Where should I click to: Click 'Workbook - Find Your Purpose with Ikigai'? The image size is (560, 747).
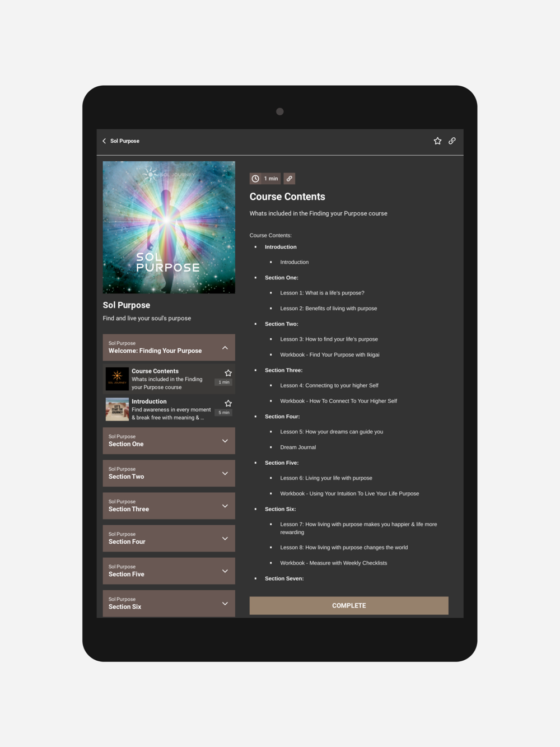coord(330,354)
